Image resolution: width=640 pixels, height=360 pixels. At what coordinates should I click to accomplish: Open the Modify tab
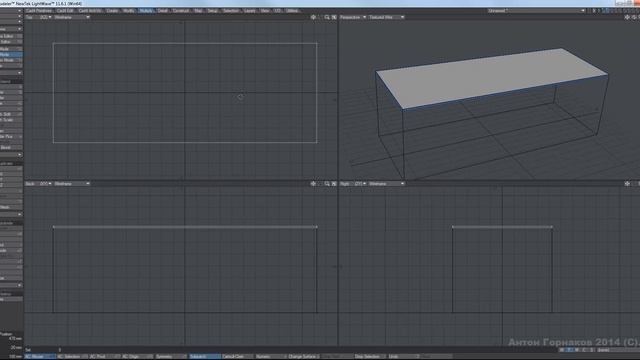(129, 11)
